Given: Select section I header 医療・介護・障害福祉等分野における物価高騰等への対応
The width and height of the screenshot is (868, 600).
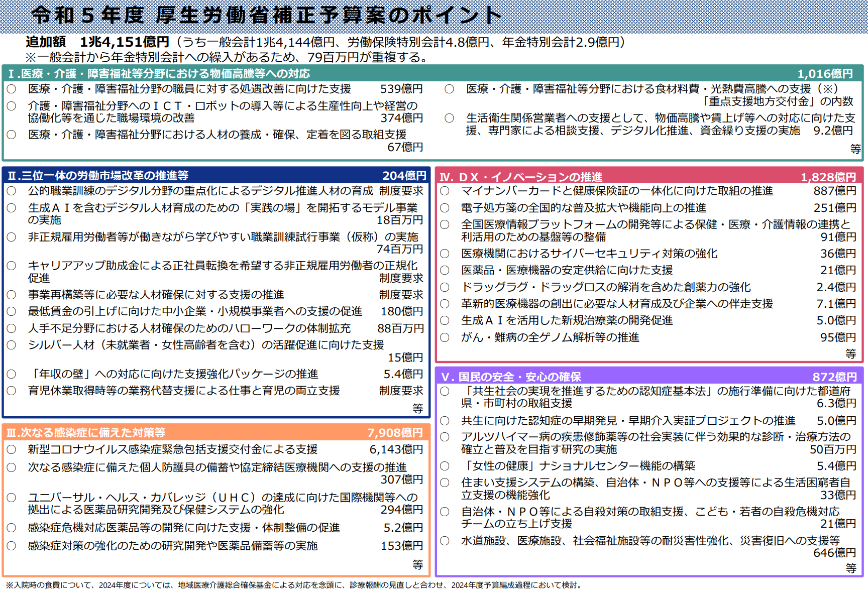Looking at the screenshot, I should (159, 74).
